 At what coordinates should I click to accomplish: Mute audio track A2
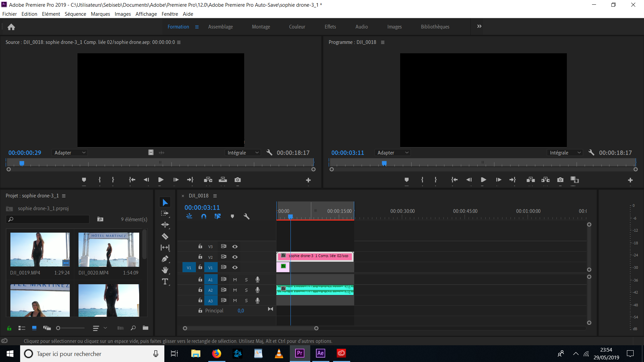point(235,290)
